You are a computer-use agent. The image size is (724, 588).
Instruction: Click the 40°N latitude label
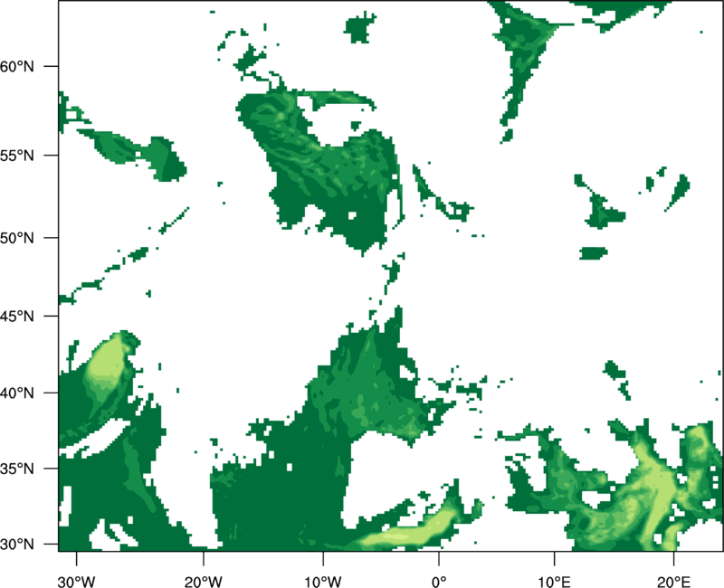(17, 393)
